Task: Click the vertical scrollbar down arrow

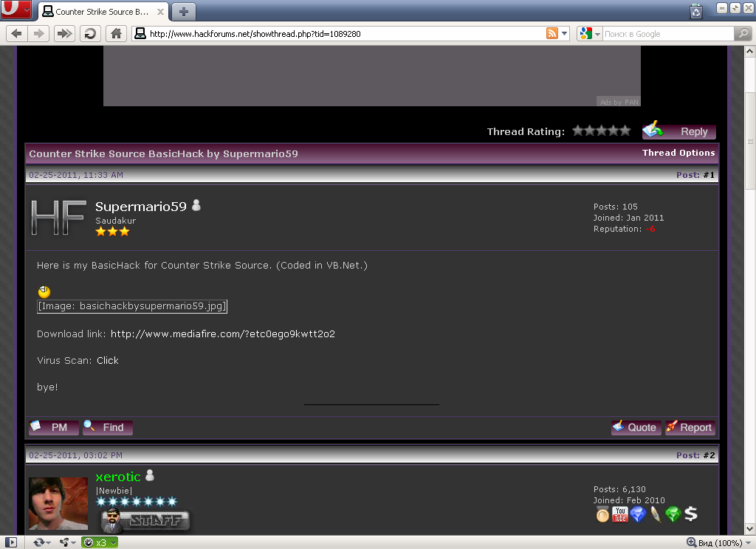Action: pyautogui.click(x=750, y=529)
